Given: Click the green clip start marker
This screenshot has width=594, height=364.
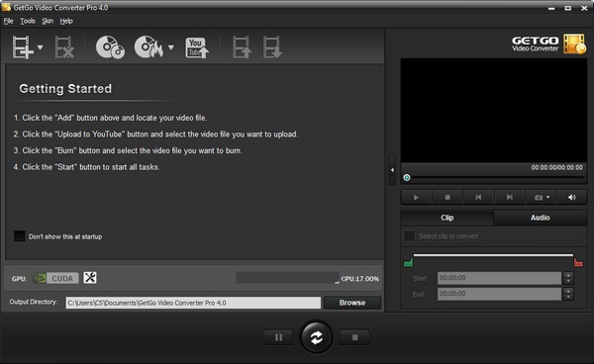Looking at the screenshot, I should [x=408, y=262].
